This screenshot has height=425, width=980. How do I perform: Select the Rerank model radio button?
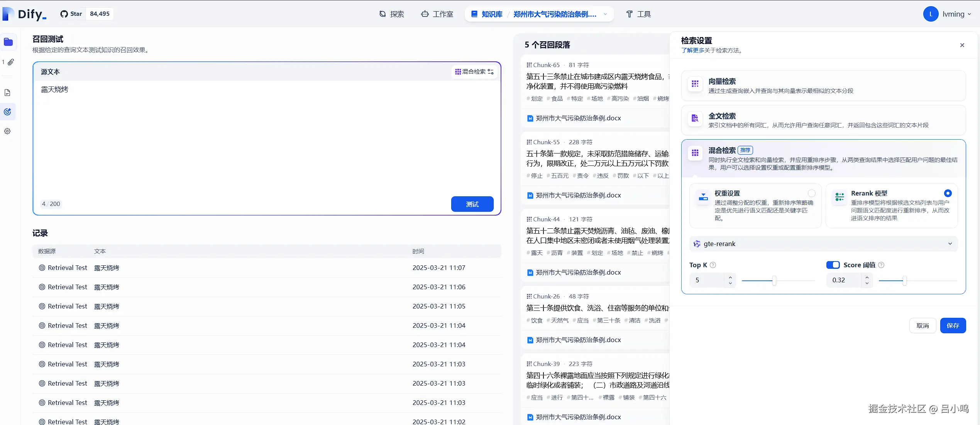click(948, 193)
